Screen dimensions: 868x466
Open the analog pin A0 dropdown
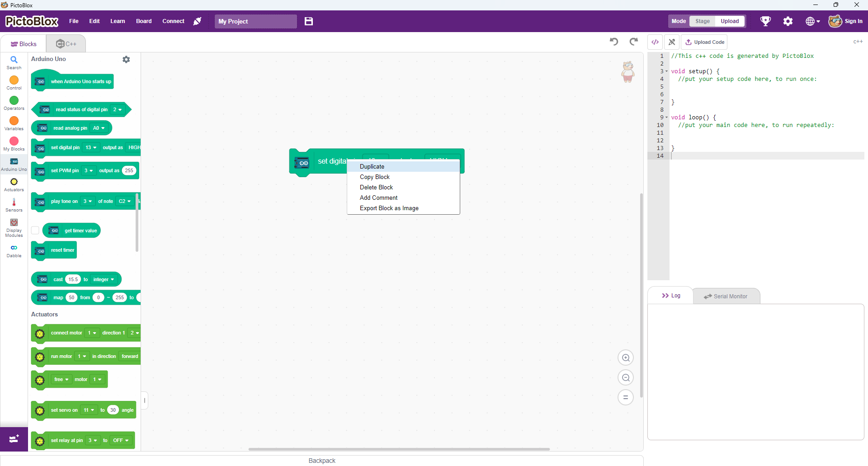point(100,128)
